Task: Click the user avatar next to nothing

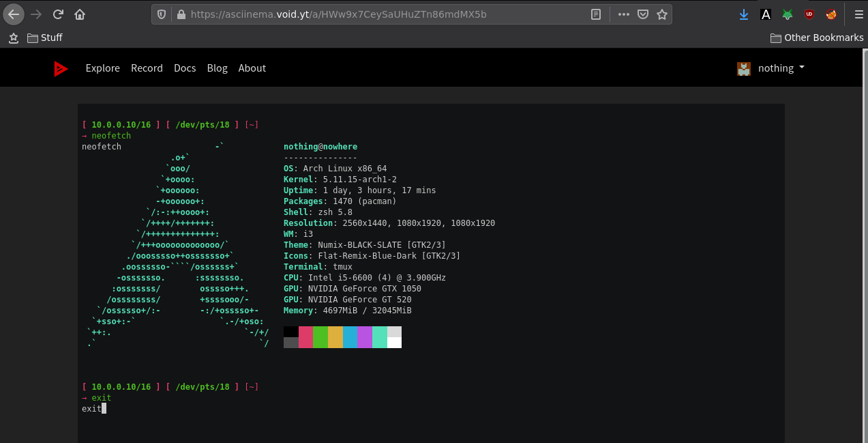Action: coord(744,68)
